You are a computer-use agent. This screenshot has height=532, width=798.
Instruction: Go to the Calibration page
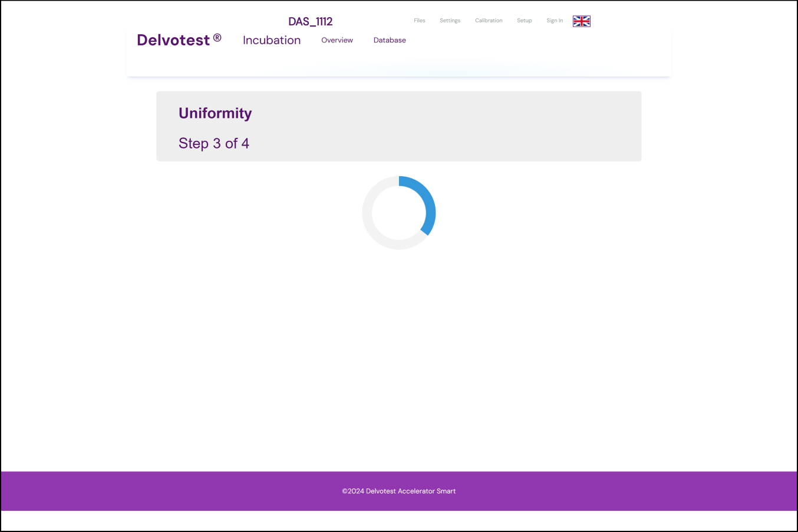(x=489, y=21)
